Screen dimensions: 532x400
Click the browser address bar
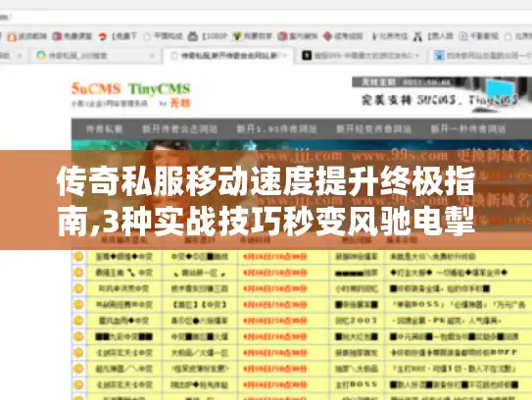[266, 17]
